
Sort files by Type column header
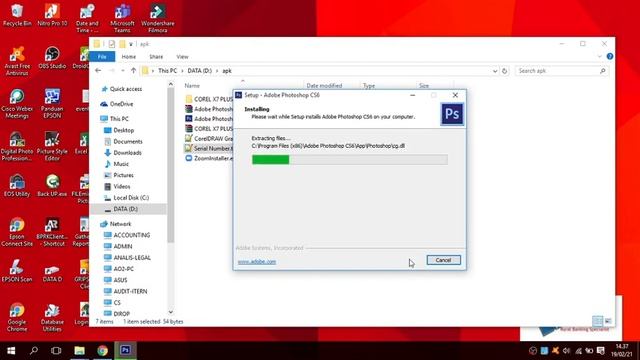coord(369,86)
